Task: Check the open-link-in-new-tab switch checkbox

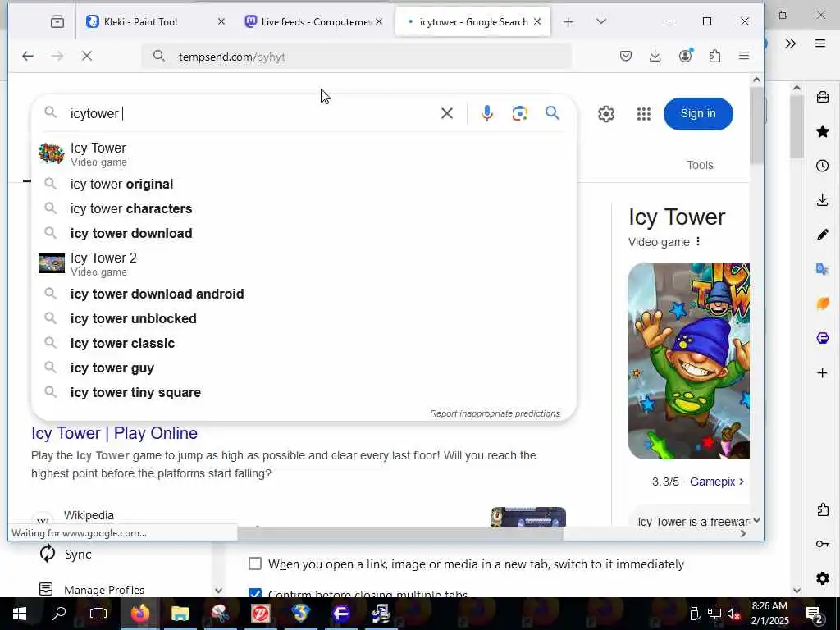Action: 255,564
